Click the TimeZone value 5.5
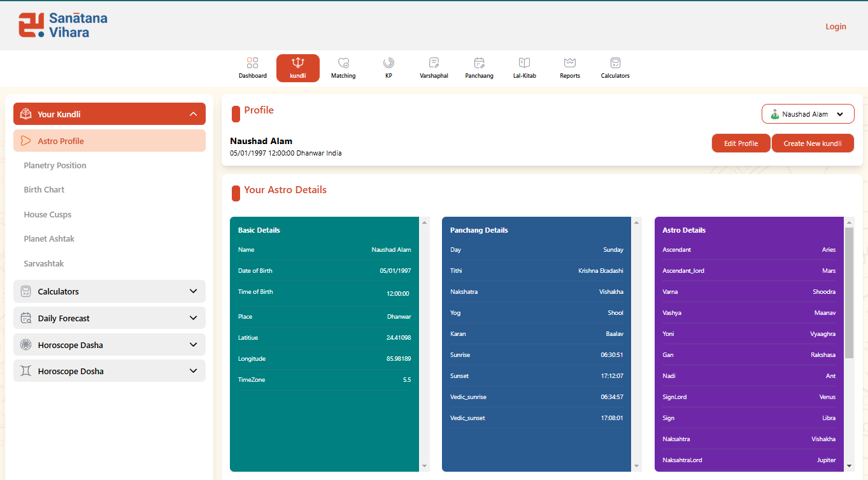868x480 pixels. pyautogui.click(x=407, y=380)
